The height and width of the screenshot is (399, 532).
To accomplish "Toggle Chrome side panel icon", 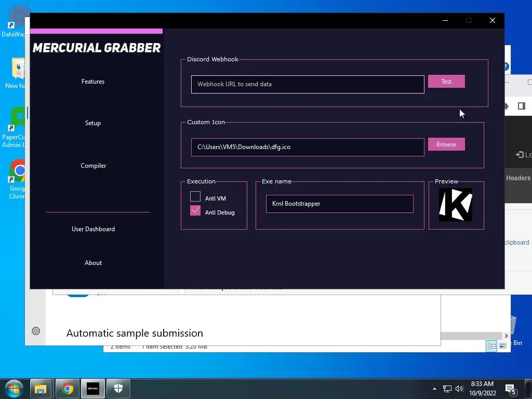I will click(x=522, y=106).
